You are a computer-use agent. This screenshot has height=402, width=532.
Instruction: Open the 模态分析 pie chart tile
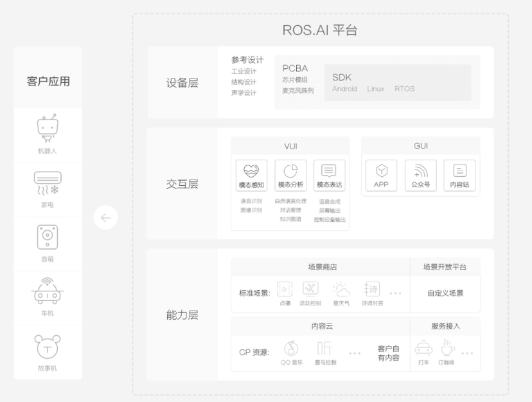[x=290, y=176]
